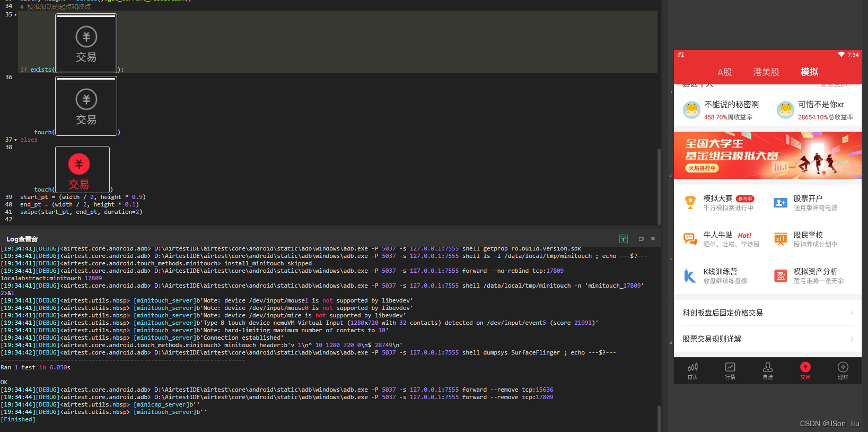Switch to the 港美股 tab
This screenshot has height=432, width=868.
click(766, 72)
